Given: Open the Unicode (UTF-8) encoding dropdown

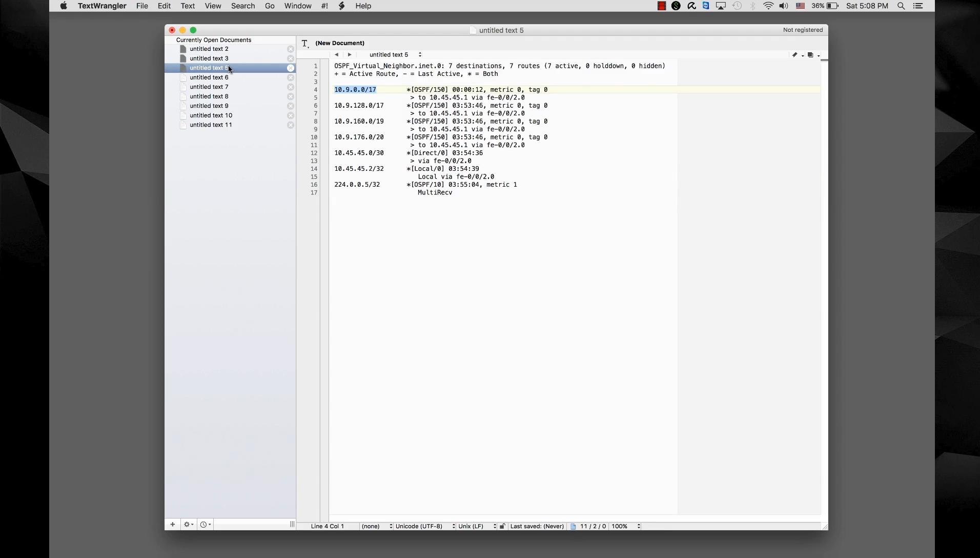Looking at the screenshot, I should coord(425,526).
